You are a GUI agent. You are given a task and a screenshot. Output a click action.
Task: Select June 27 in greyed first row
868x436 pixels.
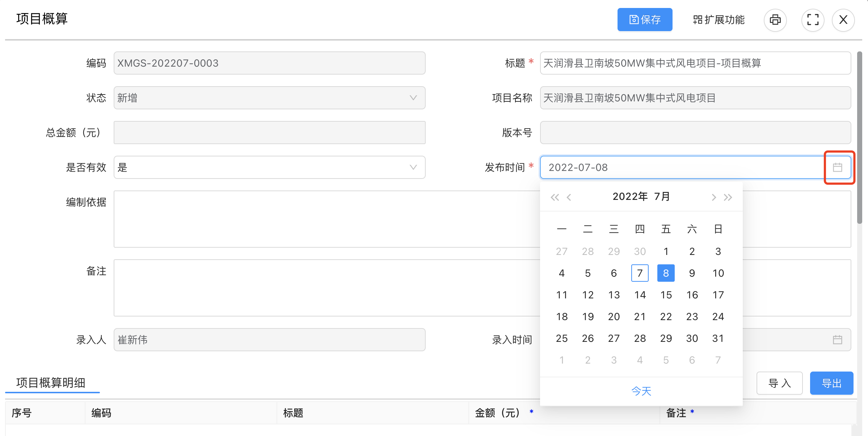click(x=561, y=251)
